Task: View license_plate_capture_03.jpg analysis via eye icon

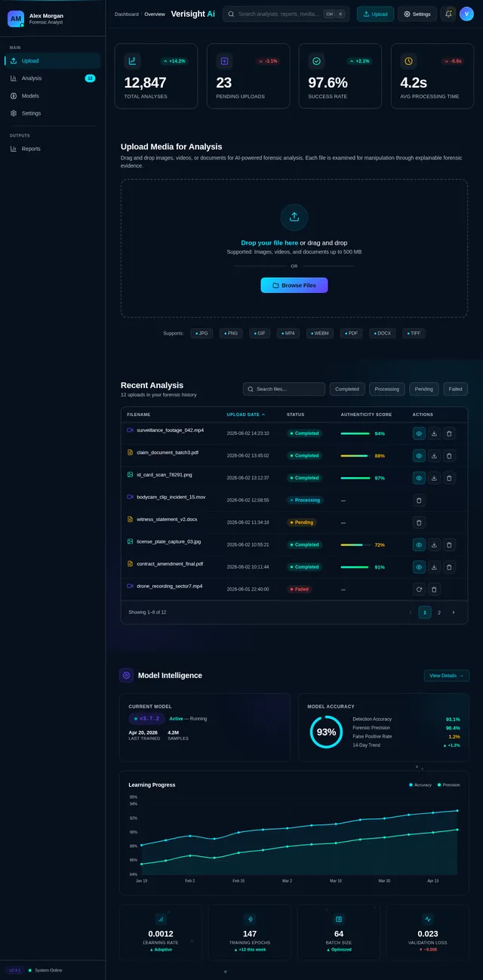Action: pyautogui.click(x=419, y=544)
